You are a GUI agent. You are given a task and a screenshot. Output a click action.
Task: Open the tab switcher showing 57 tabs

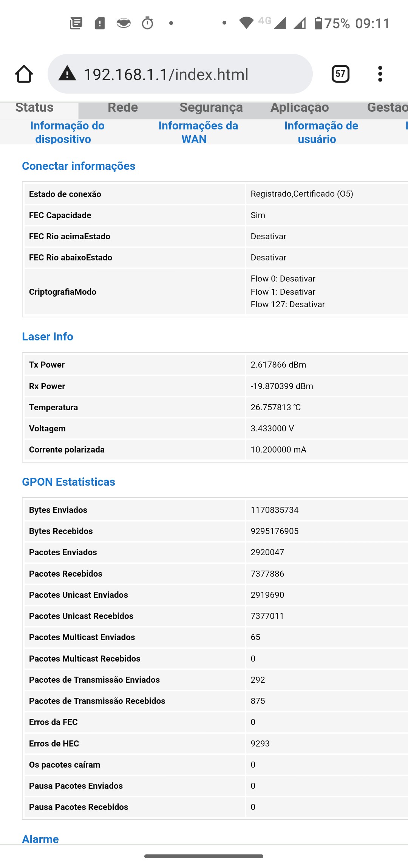click(x=340, y=74)
